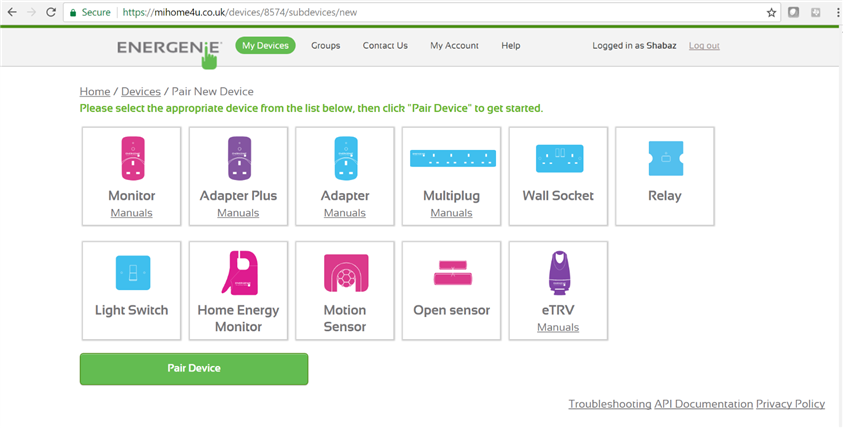
Task: Open the first browser extension icon
Action: [794, 12]
